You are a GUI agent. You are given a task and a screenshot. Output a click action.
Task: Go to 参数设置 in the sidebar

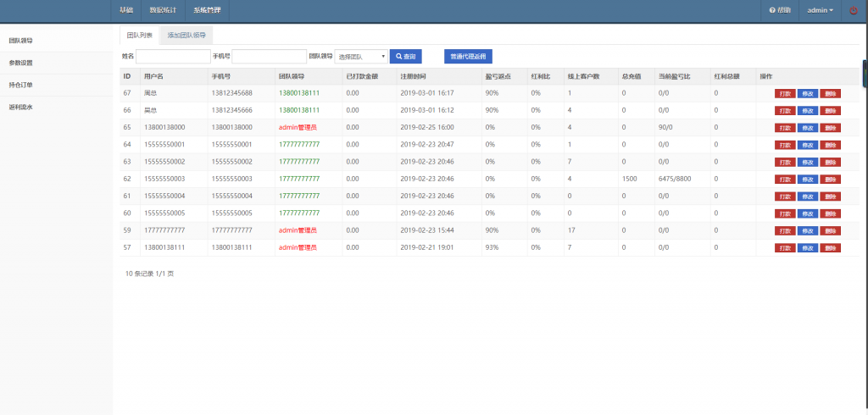21,63
